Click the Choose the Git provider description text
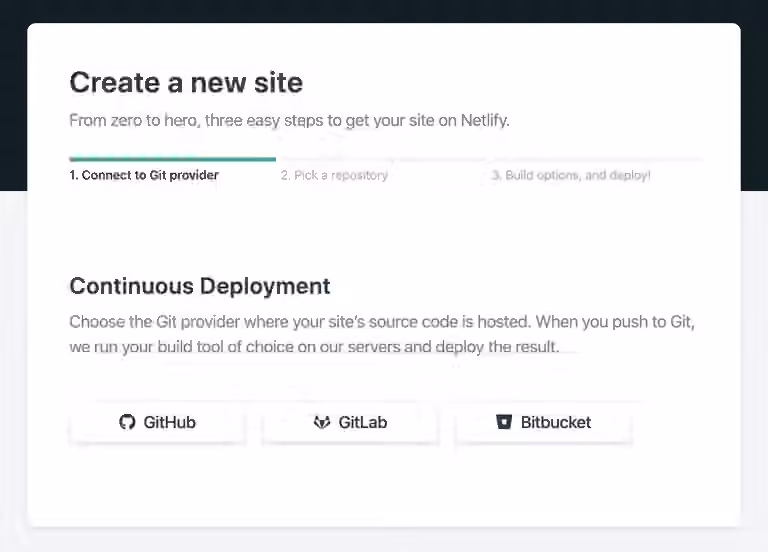This screenshot has width=768, height=552. point(382,334)
